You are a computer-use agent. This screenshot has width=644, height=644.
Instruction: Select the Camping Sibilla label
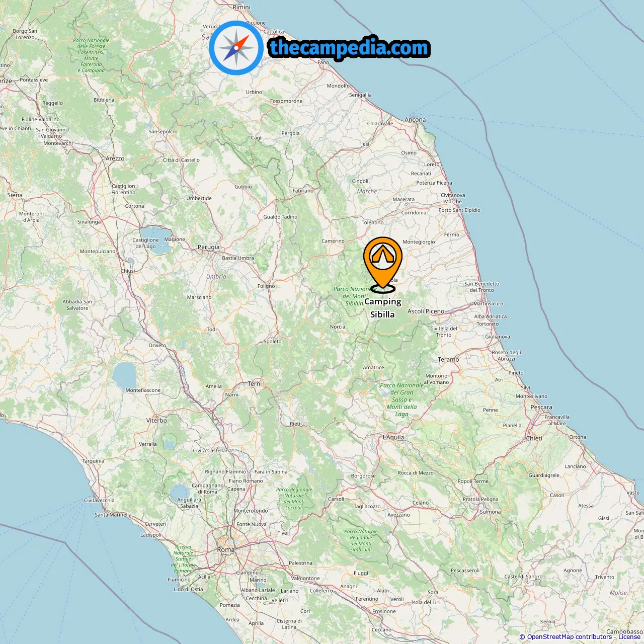coord(383,308)
